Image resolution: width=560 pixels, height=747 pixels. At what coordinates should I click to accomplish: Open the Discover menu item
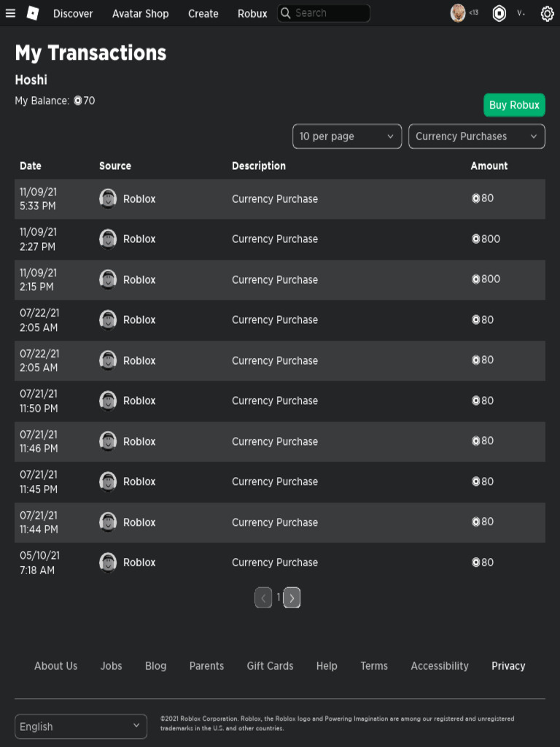tap(73, 13)
